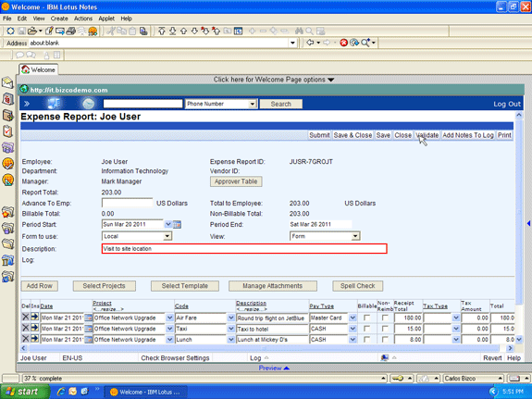Image resolution: width=532 pixels, height=399 pixels.
Task: Click the binoculars Find toolbar icon
Action: click(x=299, y=31)
